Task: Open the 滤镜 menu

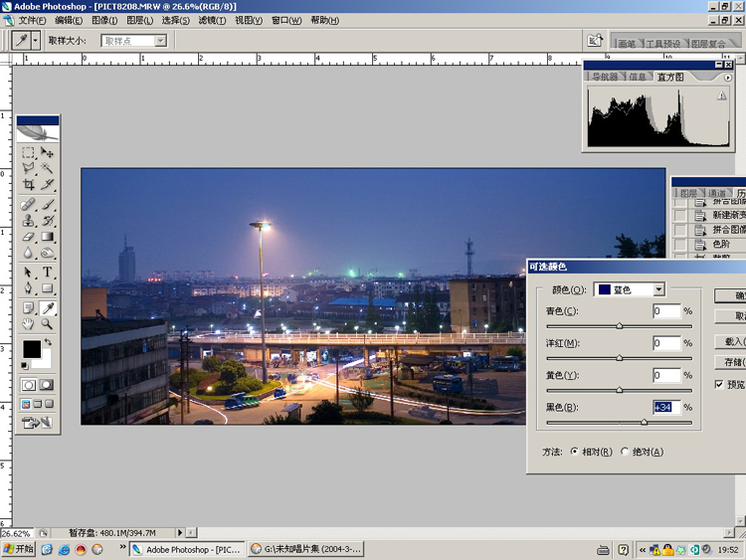Action: point(212,21)
